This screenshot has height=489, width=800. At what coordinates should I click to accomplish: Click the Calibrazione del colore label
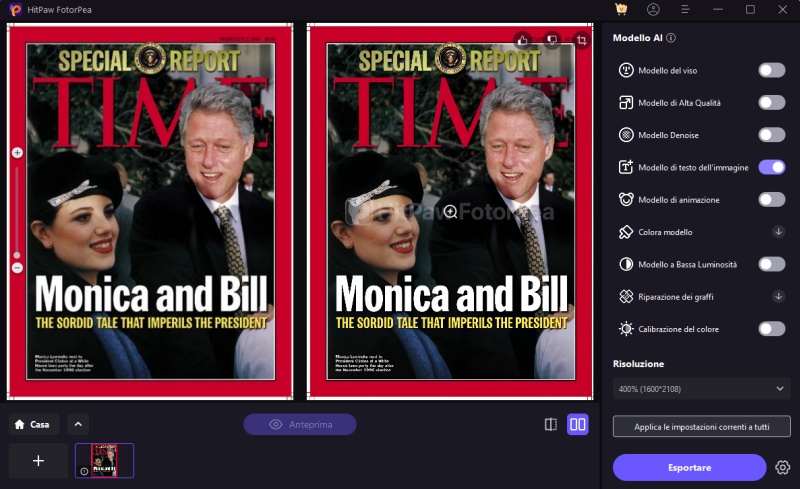[679, 329]
